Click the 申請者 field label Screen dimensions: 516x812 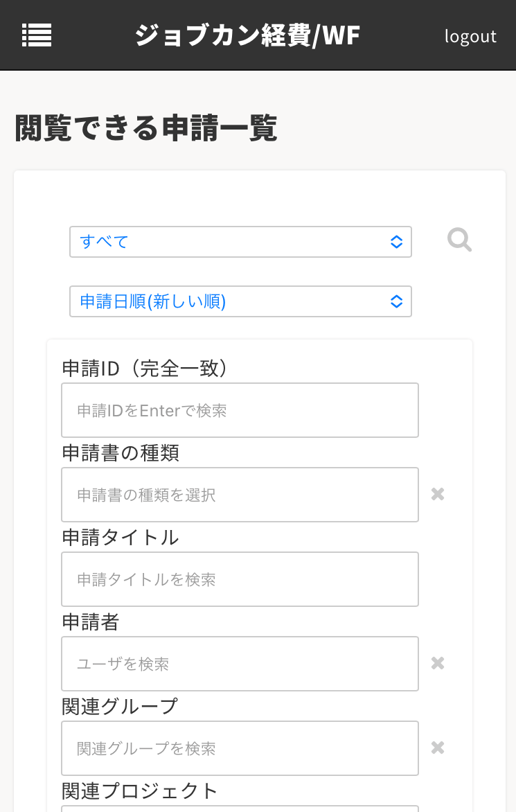(x=91, y=622)
